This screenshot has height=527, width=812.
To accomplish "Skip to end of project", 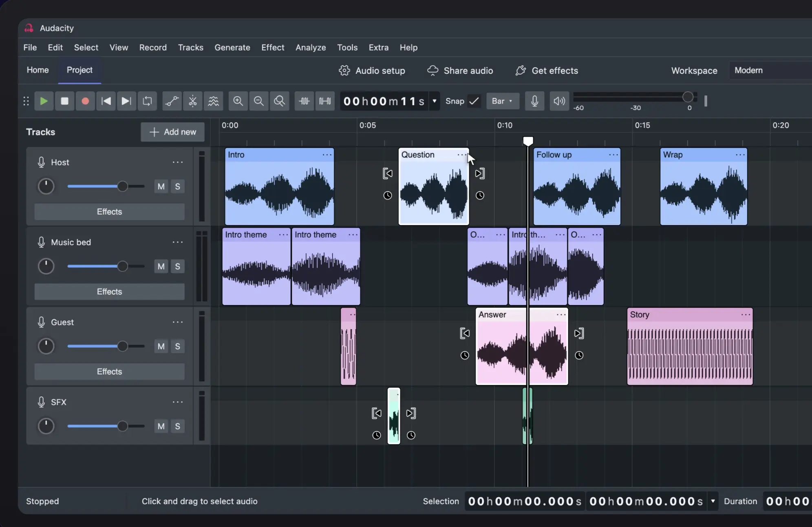I will point(126,101).
